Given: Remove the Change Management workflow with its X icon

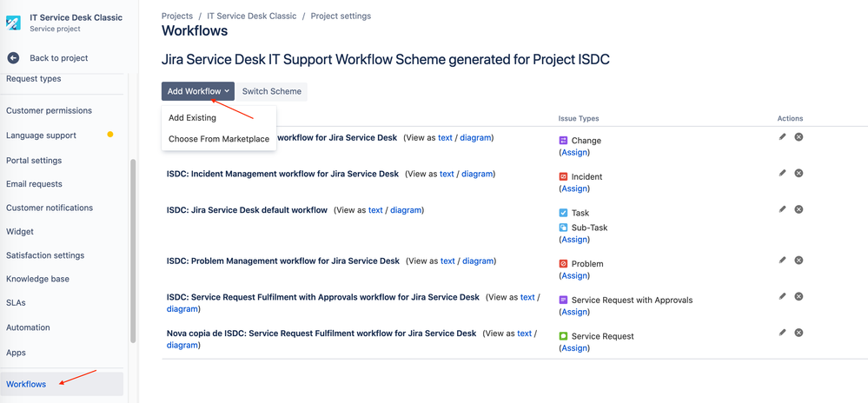Looking at the screenshot, I should 798,136.
